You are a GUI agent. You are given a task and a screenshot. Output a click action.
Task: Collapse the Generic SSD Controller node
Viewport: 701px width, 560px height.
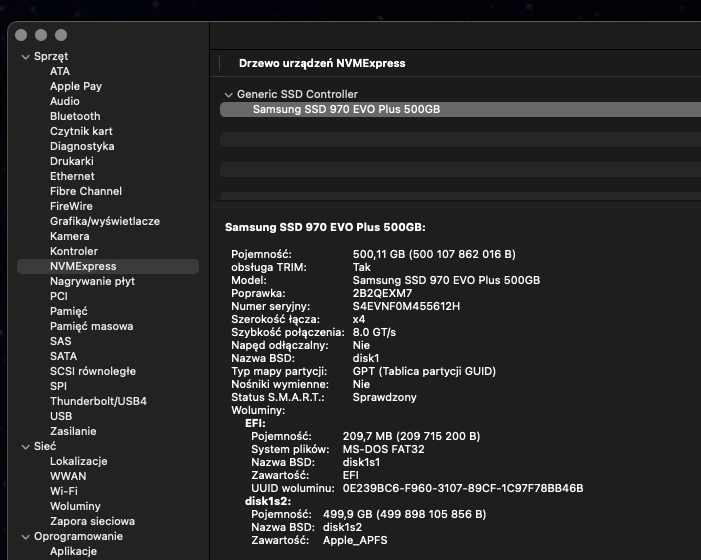[x=228, y=95]
